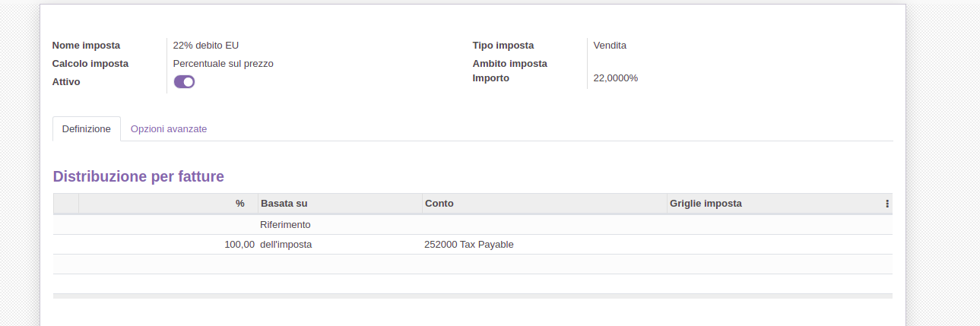Click the Percentuale sul prezzo value

coord(224,64)
